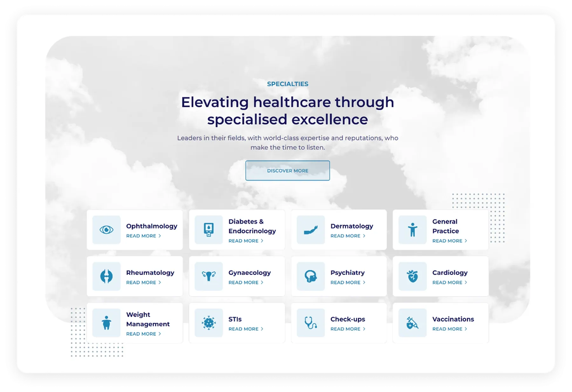Click the STIs virus icon
Image resolution: width=572 pixels, height=392 pixels.
click(x=208, y=323)
